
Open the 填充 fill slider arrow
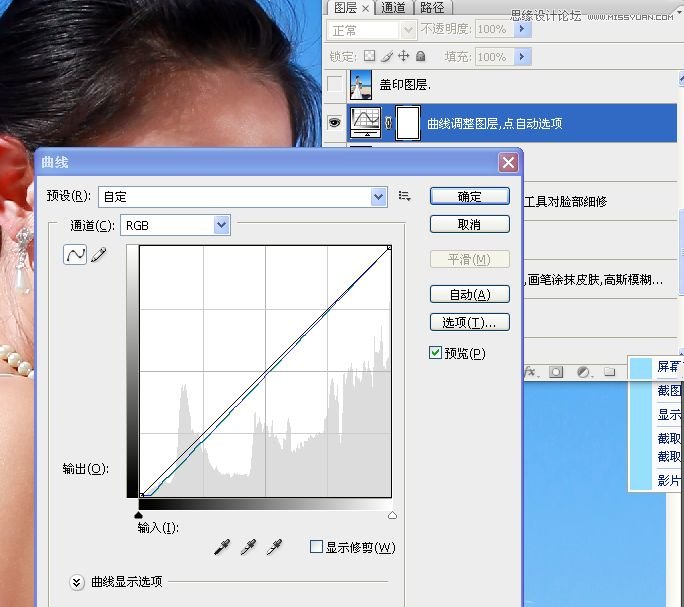[x=522, y=56]
